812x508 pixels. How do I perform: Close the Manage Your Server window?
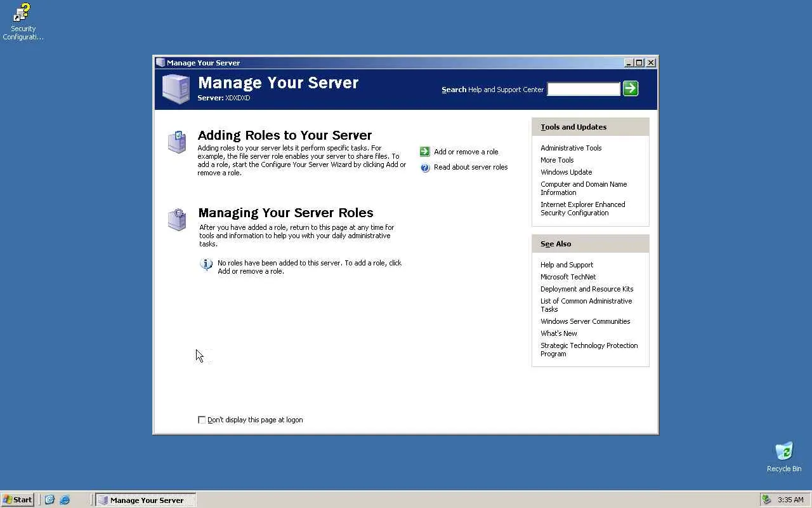[x=651, y=63]
